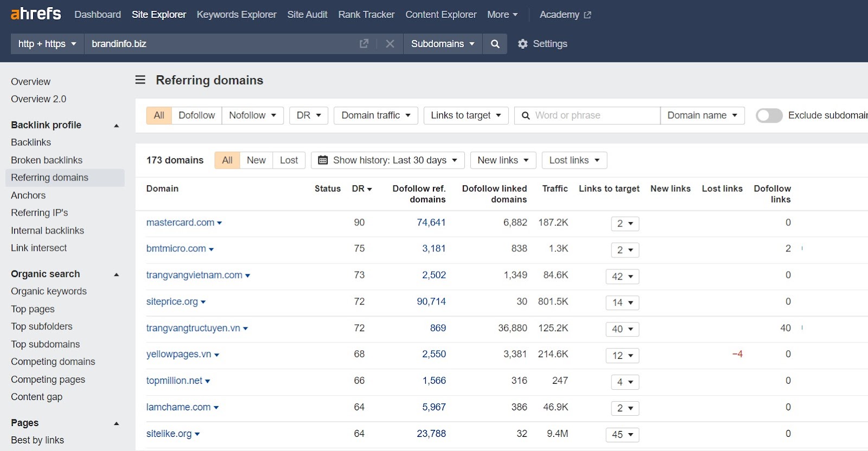Collapse the Pages sidebar section
This screenshot has height=451, width=868.
tap(116, 423)
